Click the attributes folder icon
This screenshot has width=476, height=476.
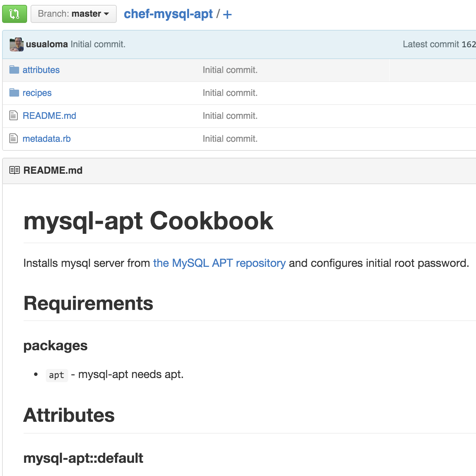tap(14, 70)
